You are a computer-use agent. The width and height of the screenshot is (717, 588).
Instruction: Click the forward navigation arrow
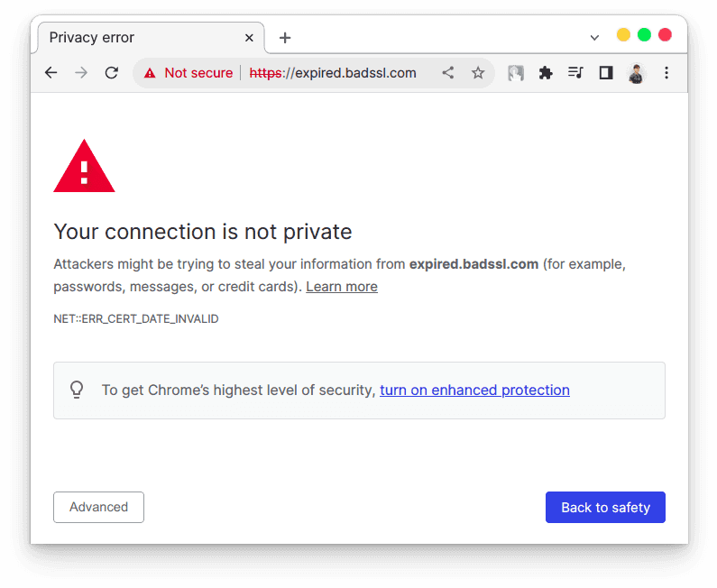pos(81,73)
